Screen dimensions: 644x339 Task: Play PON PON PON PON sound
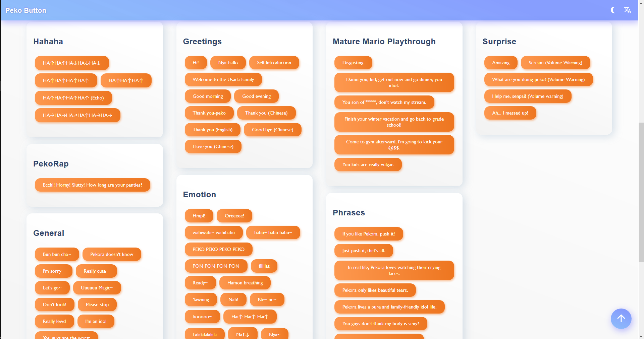tap(216, 266)
